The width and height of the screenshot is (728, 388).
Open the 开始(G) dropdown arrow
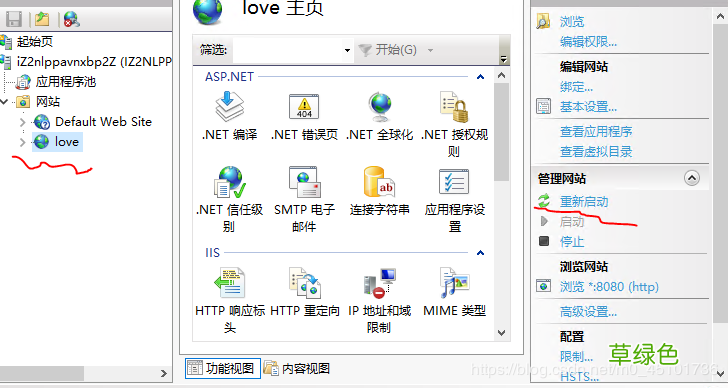(x=430, y=50)
